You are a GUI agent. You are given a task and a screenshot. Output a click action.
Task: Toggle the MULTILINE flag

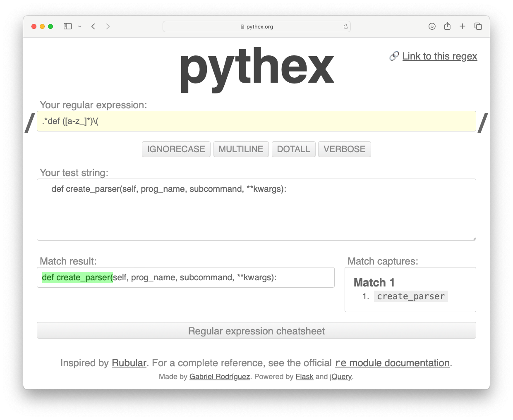point(241,149)
